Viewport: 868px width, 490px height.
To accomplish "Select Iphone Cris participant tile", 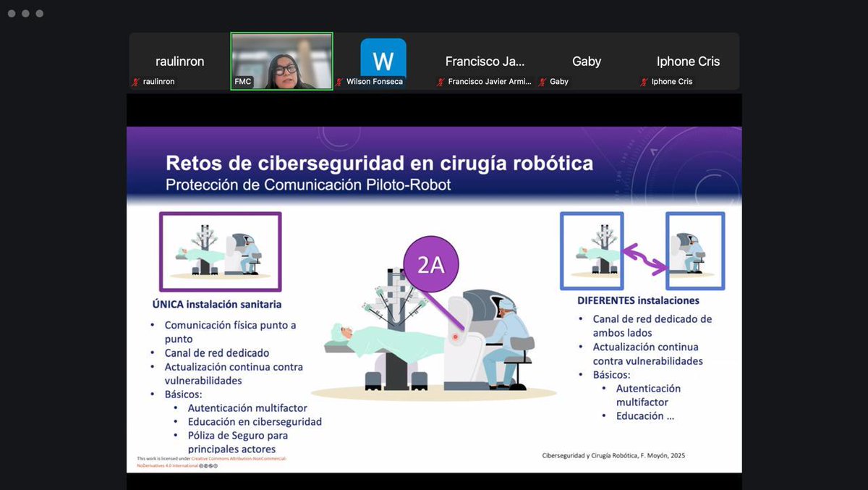I will [689, 62].
